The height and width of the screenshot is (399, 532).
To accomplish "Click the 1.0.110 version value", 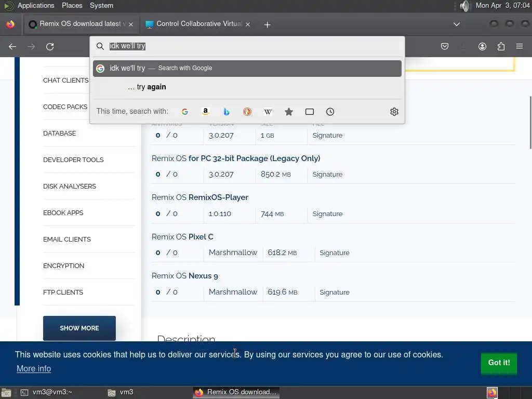I will coord(220,214).
